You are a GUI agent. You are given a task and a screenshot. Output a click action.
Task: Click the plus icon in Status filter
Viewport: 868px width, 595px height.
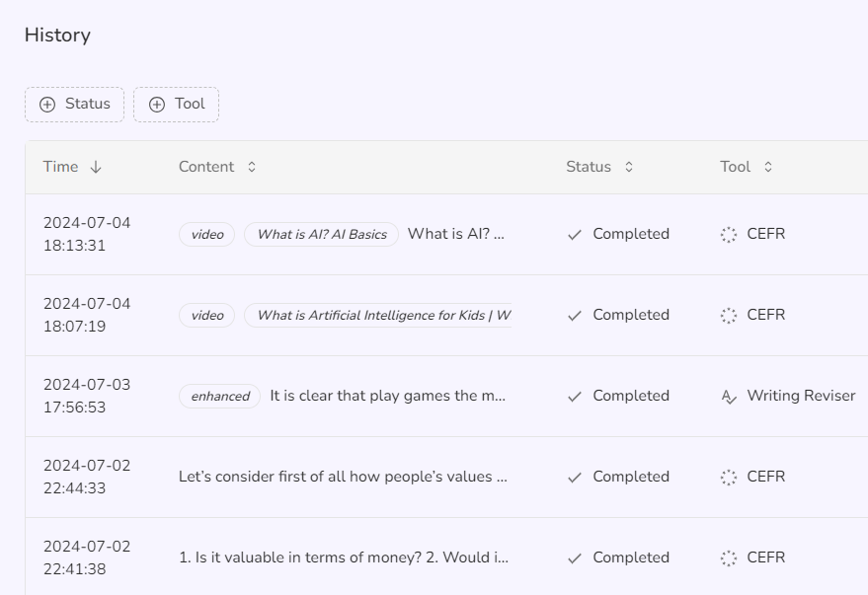(x=47, y=105)
